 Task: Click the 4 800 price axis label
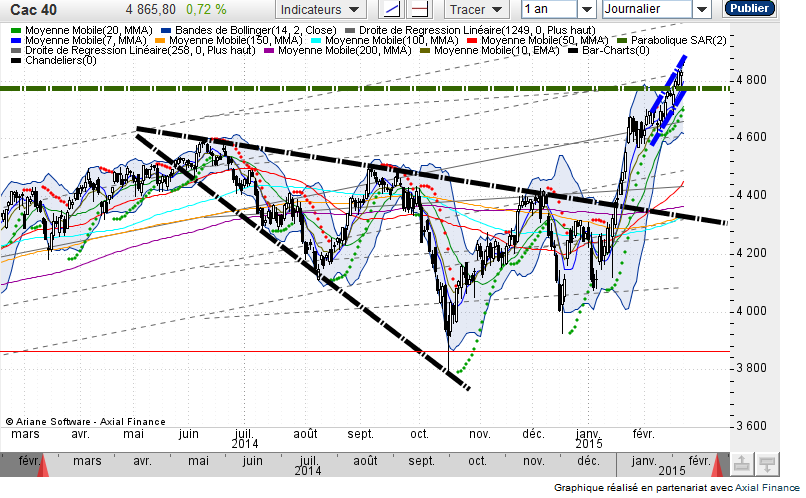click(752, 80)
